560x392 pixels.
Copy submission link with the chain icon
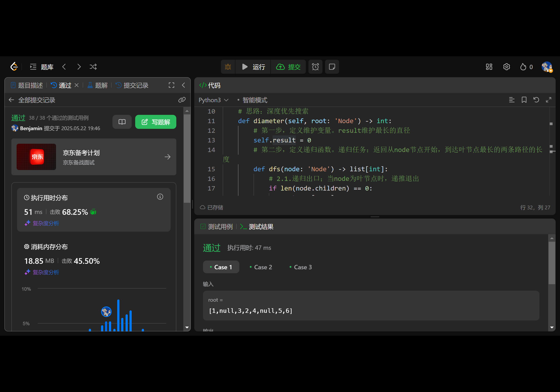point(182,100)
